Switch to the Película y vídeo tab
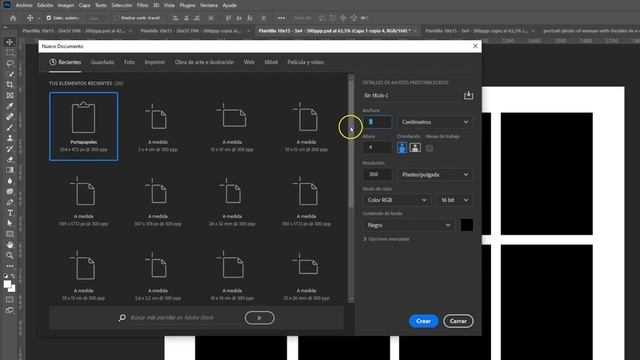The image size is (640, 360). (306, 62)
